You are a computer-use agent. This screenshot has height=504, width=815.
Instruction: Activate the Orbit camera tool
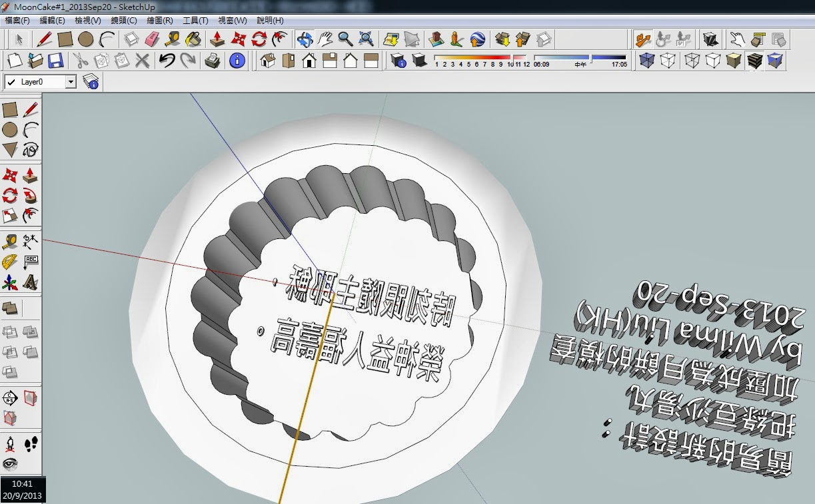[x=305, y=39]
